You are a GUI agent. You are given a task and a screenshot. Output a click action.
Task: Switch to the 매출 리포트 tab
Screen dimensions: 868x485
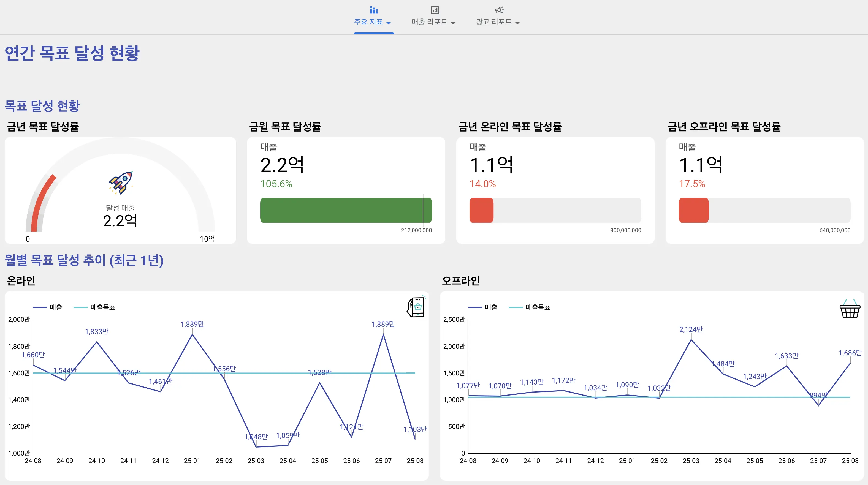click(x=430, y=22)
